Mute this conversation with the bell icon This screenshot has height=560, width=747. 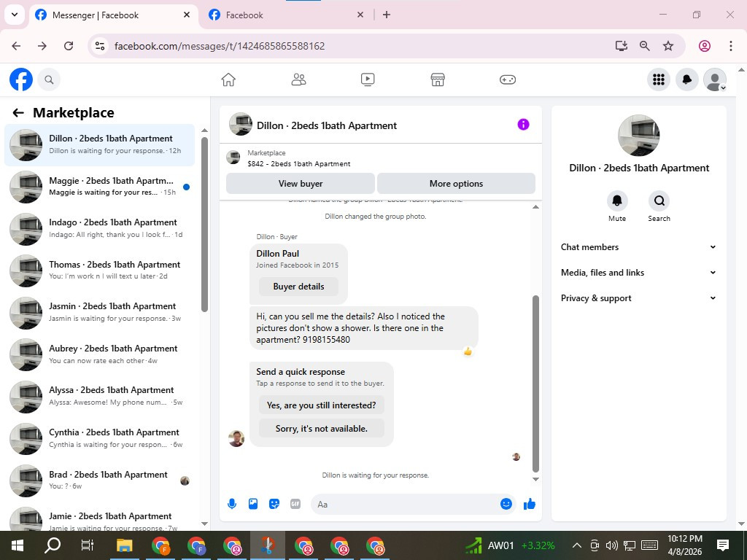click(617, 201)
